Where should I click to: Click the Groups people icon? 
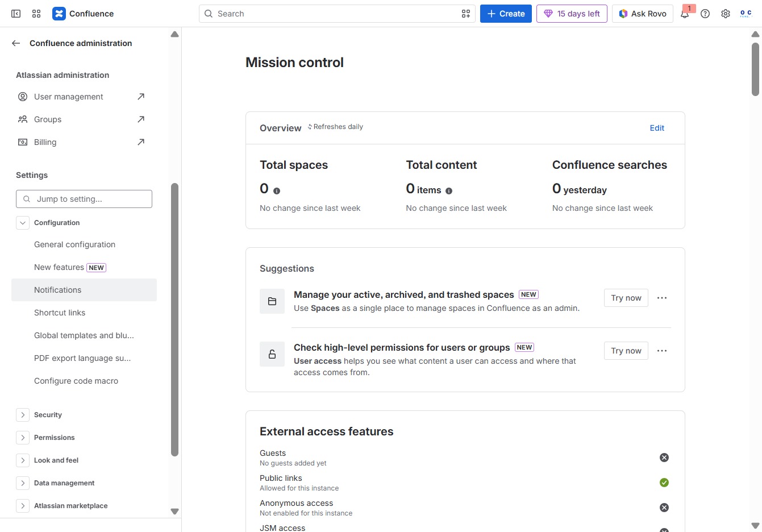[x=23, y=119]
